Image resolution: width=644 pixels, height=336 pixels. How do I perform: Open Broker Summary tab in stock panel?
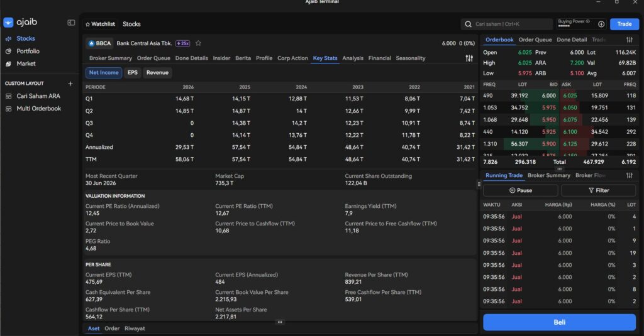coord(111,58)
